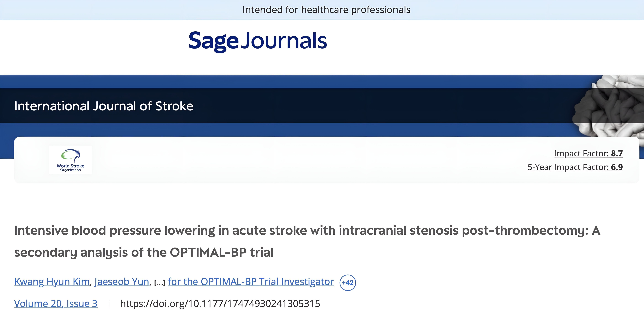Click the healthcare professionals notice bar
Viewport: 644px width, 310px height.
pyautogui.click(x=322, y=10)
